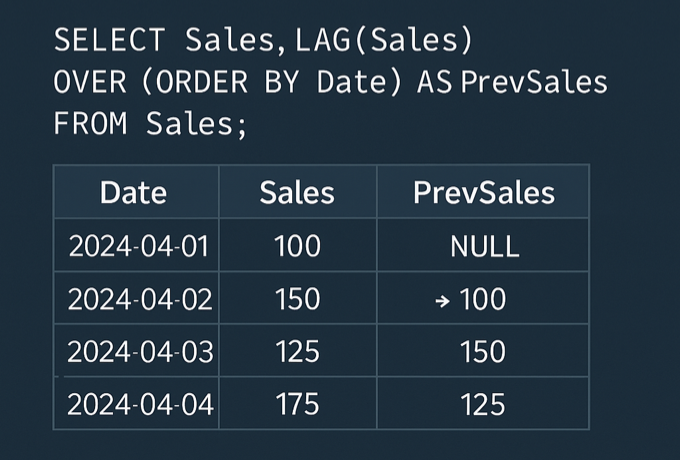This screenshot has width=680, height=460.
Task: Click PrevSales value 150 in third row
Action: 483,352
